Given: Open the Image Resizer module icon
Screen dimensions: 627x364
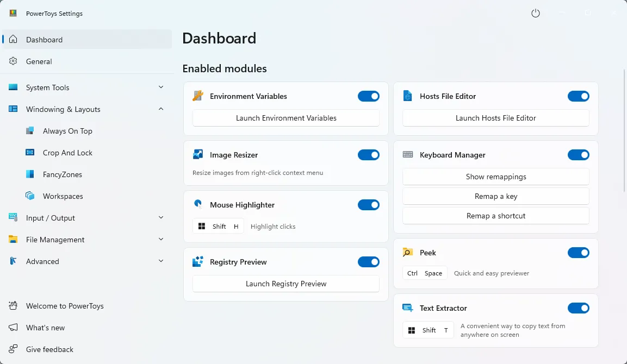Looking at the screenshot, I should click(198, 155).
